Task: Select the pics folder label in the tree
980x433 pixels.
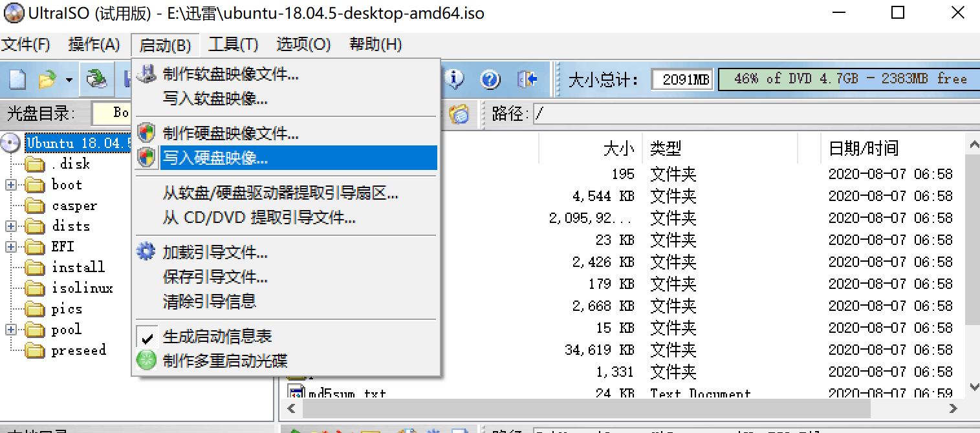Action: click(x=67, y=309)
